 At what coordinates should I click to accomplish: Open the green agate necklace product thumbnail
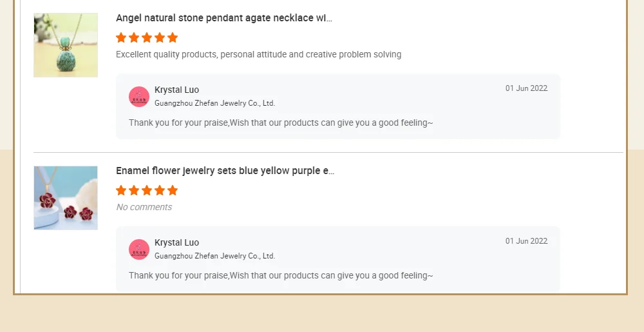coord(66,45)
